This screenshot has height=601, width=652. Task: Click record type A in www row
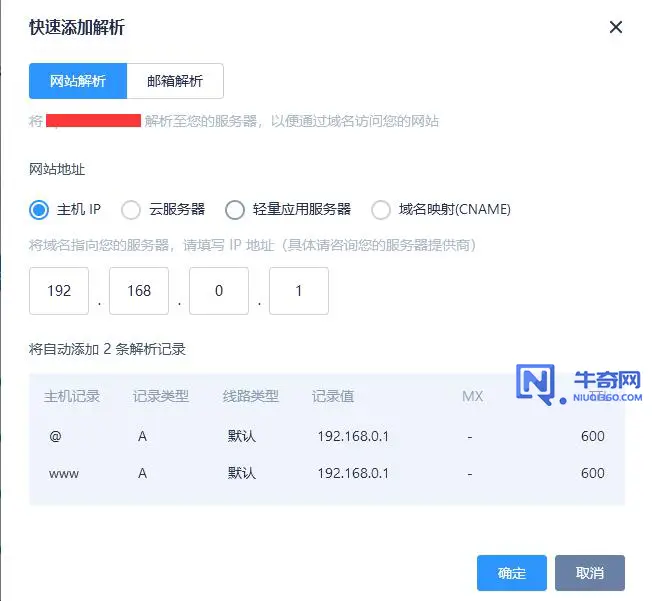point(142,473)
